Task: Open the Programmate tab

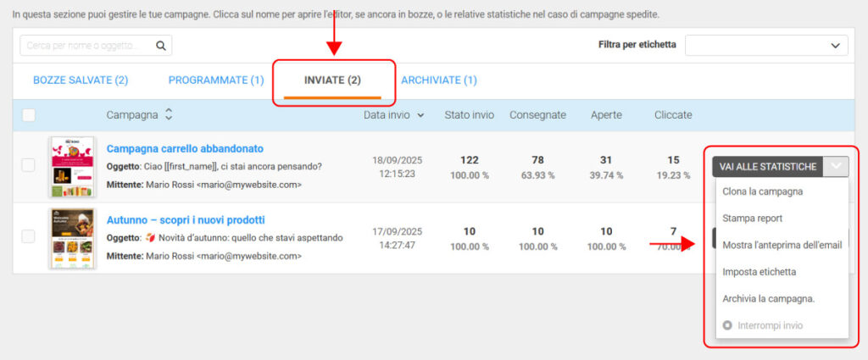Action: tap(216, 80)
